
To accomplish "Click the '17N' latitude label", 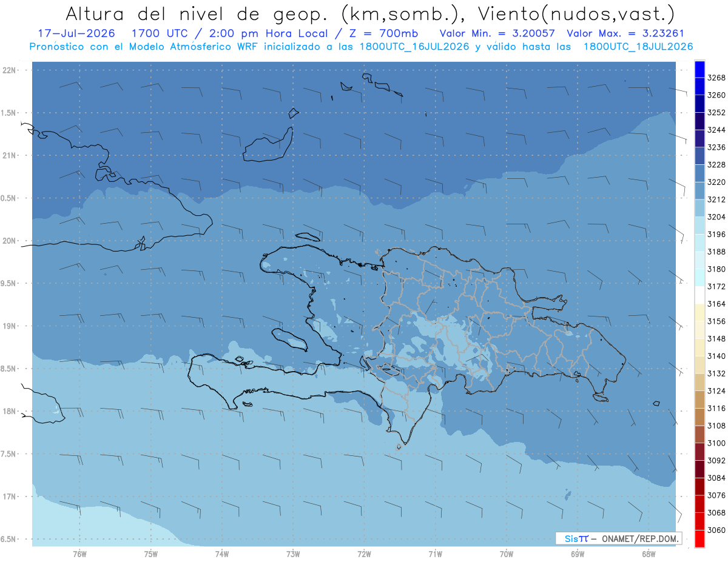I will (x=9, y=497).
